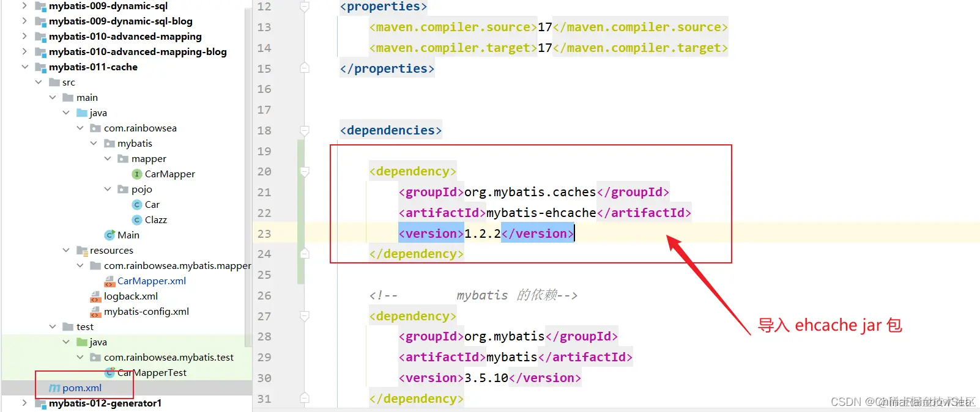The height and width of the screenshot is (412, 980).
Task: Open CarMapperTest in the test package
Action: 152,373
